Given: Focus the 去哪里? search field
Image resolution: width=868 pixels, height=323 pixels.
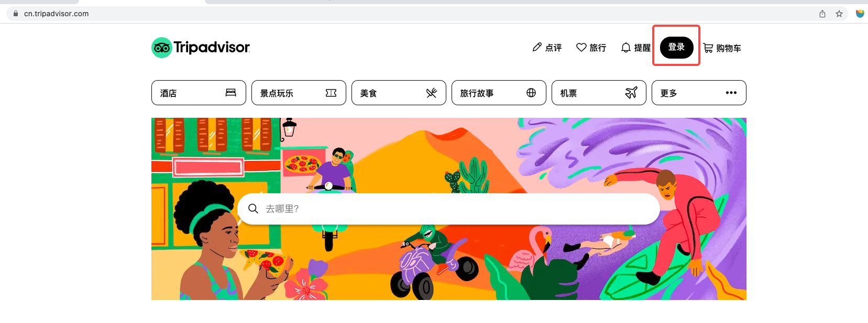Looking at the screenshot, I should click(x=448, y=209).
